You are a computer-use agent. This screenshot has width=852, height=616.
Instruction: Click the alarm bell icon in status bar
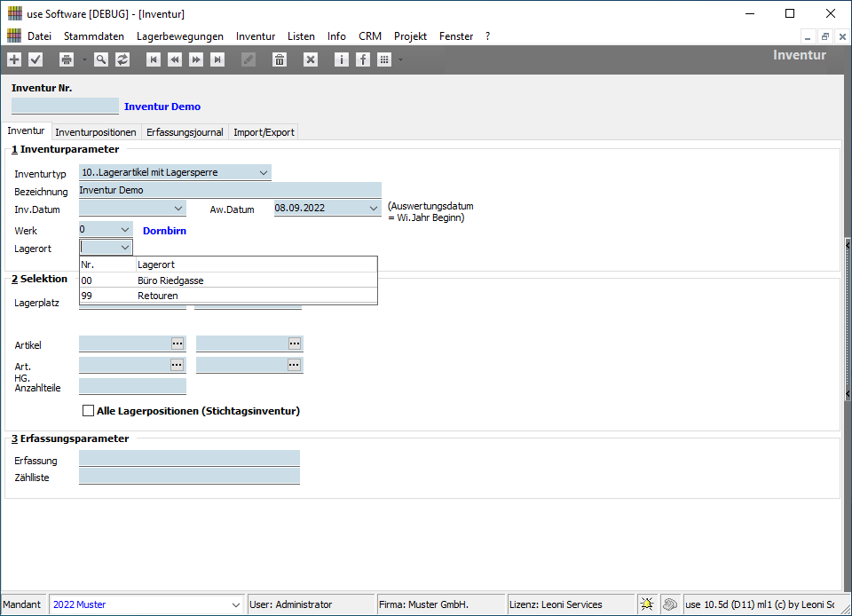[x=647, y=604]
